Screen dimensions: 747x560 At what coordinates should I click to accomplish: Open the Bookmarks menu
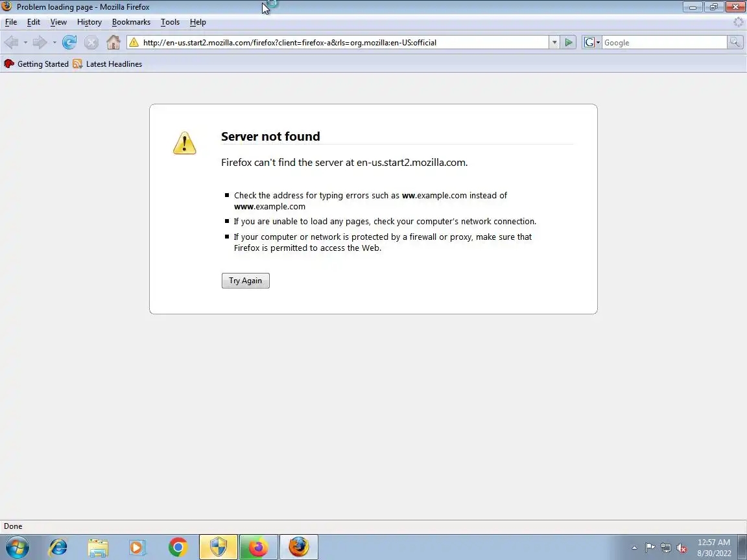131,22
